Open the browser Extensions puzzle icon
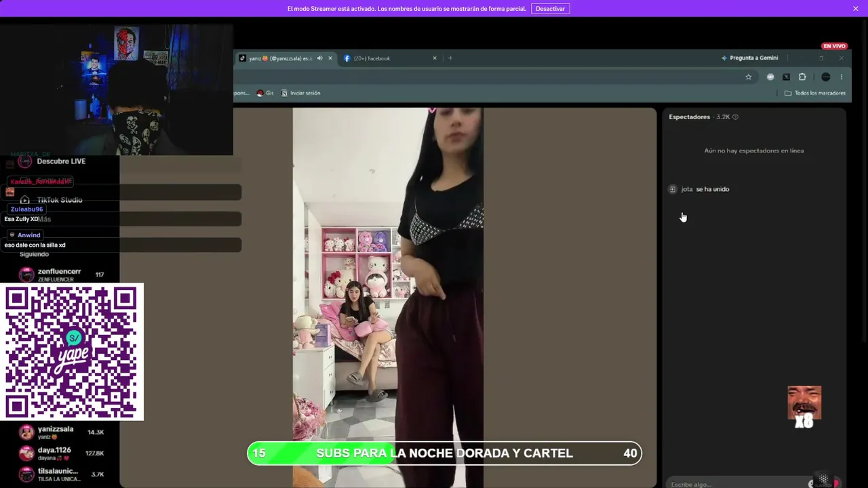Image resolution: width=868 pixels, height=488 pixels. (x=802, y=77)
